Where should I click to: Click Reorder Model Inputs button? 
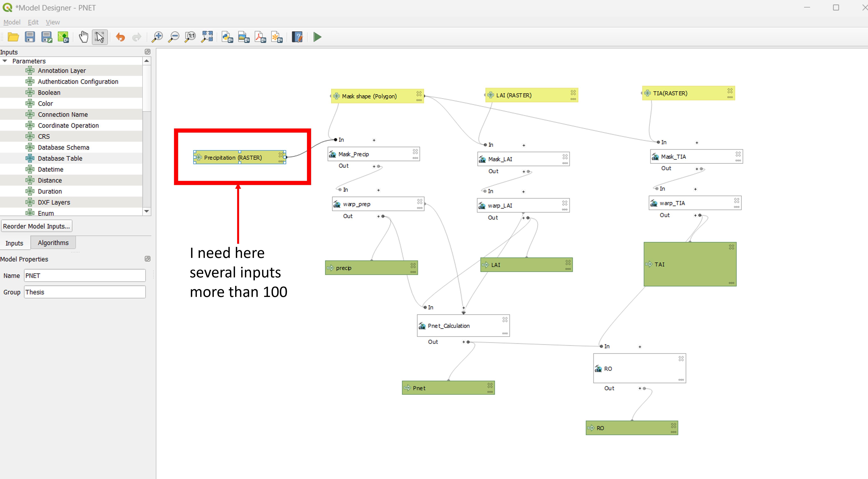(x=36, y=226)
